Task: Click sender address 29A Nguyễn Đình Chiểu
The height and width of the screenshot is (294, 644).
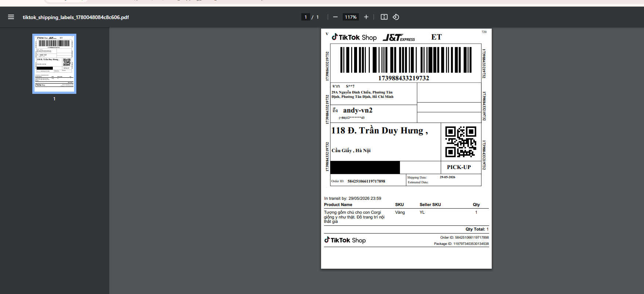Action: click(362, 95)
